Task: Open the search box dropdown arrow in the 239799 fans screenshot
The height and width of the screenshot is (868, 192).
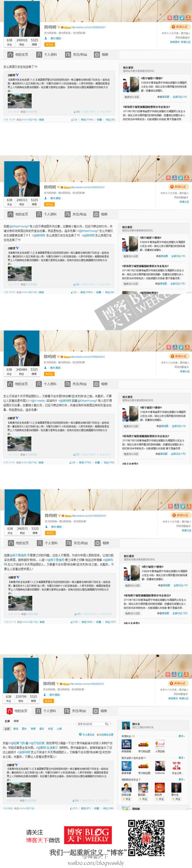Action: pyautogui.click(x=111, y=724)
